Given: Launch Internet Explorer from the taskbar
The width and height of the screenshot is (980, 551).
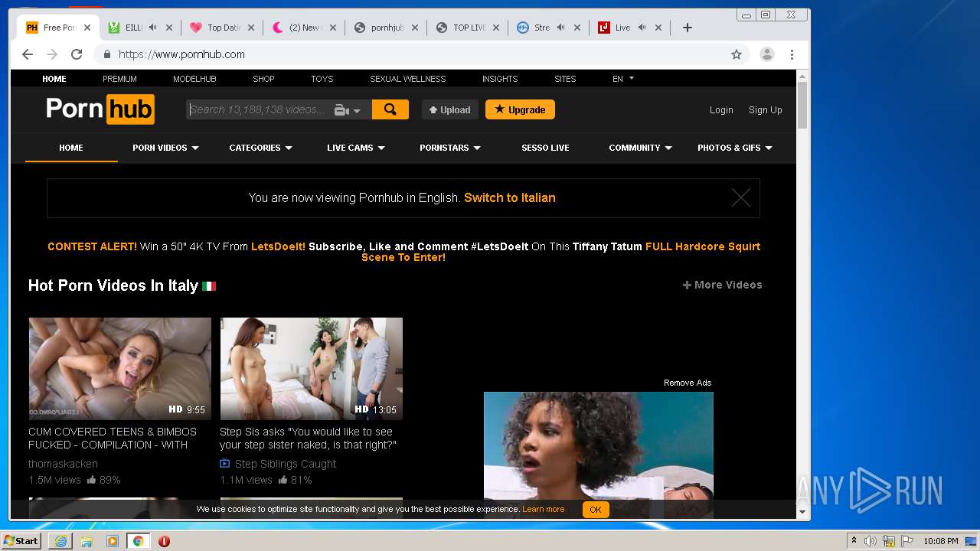Looking at the screenshot, I should click(60, 541).
